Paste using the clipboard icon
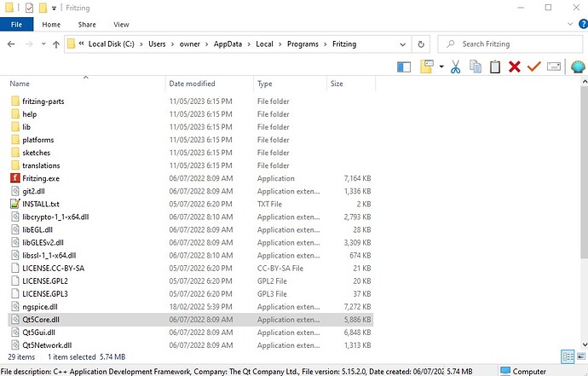This screenshot has height=376, width=588. (495, 67)
